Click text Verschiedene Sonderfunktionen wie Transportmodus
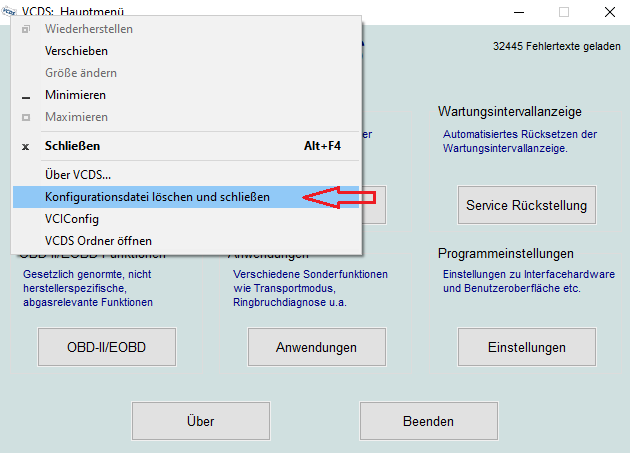The width and height of the screenshot is (630, 453). click(x=311, y=281)
